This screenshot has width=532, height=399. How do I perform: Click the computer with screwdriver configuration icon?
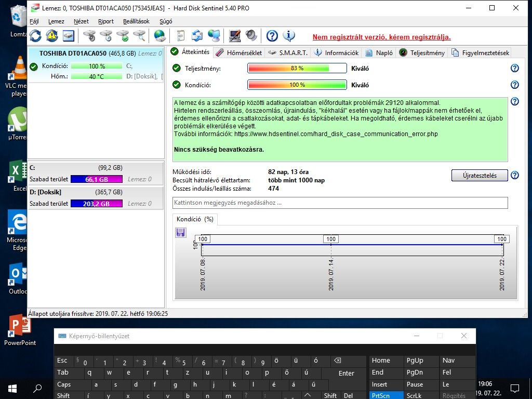[x=234, y=36]
